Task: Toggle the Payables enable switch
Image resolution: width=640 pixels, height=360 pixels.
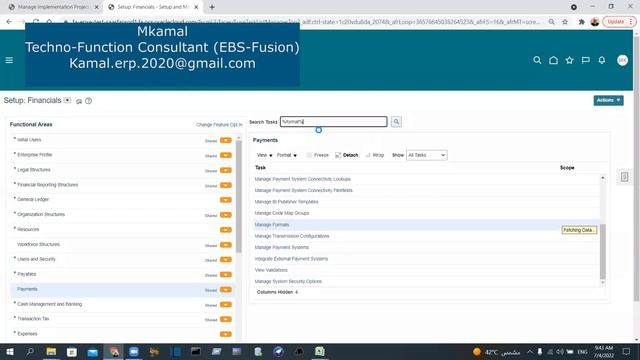Action: pyautogui.click(x=226, y=275)
